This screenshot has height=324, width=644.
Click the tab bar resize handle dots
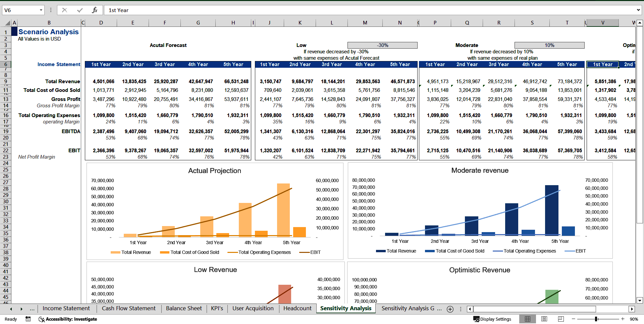tap(461, 309)
